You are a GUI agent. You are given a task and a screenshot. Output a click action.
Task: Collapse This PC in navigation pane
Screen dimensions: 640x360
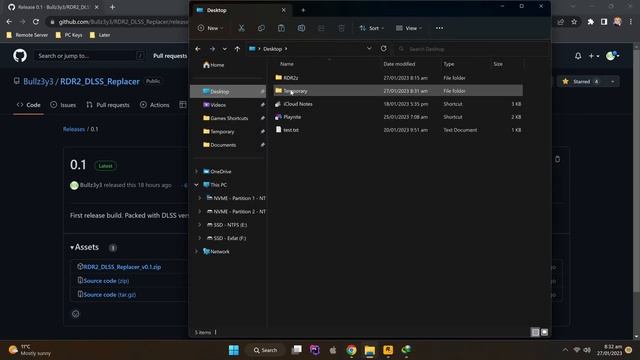click(196, 185)
